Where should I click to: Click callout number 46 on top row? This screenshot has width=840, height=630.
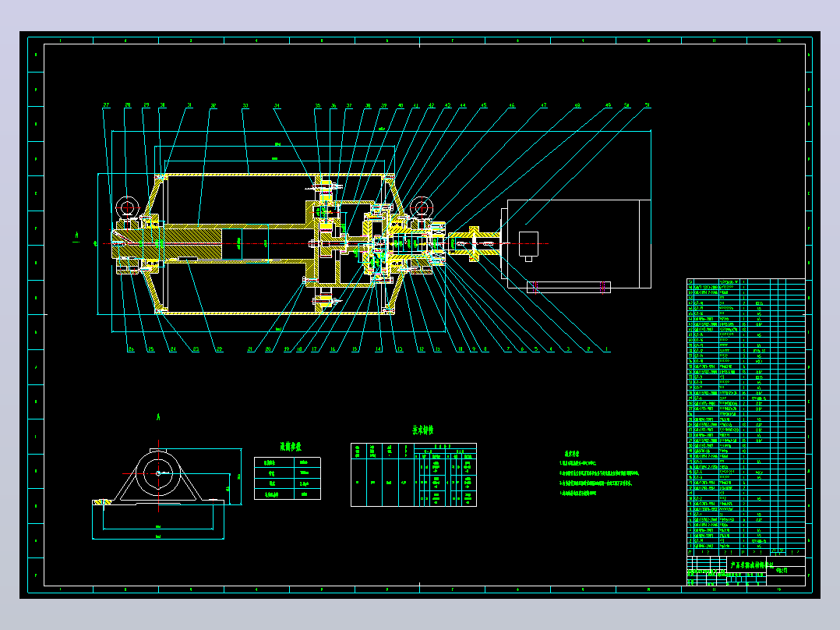coord(512,105)
